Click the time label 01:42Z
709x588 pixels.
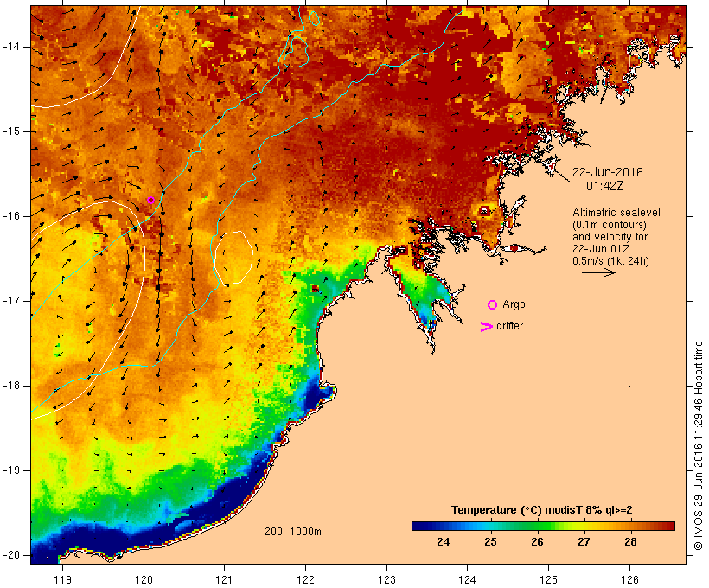coord(605,186)
